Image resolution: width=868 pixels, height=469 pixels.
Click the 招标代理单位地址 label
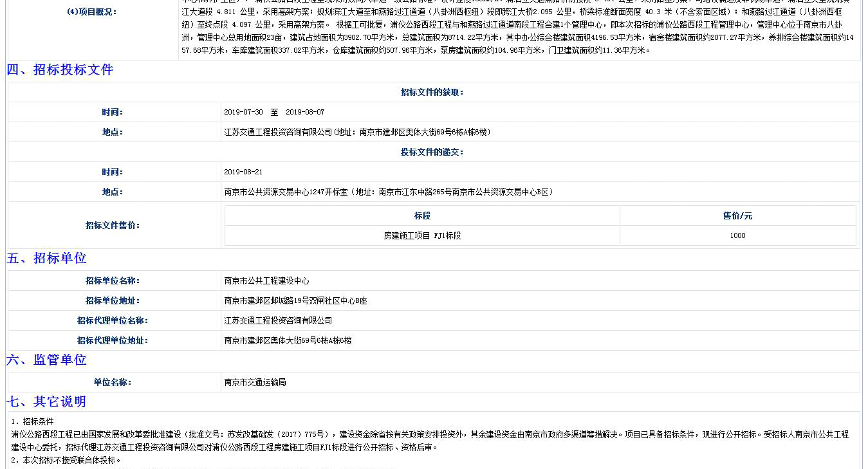113,340
